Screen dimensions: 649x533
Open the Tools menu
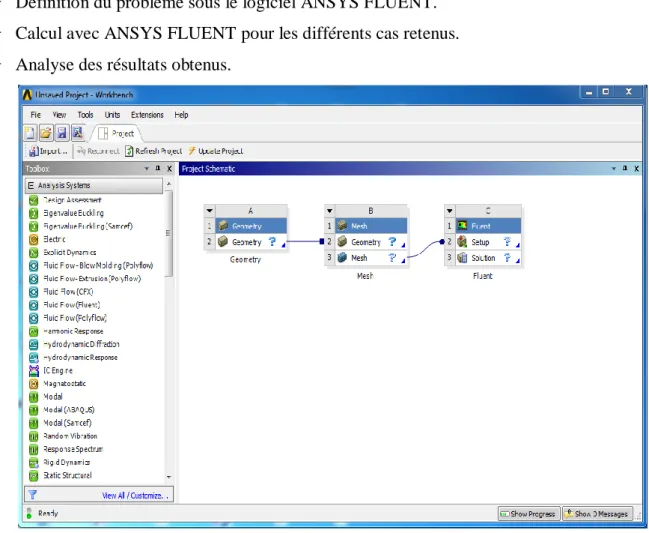(x=85, y=115)
